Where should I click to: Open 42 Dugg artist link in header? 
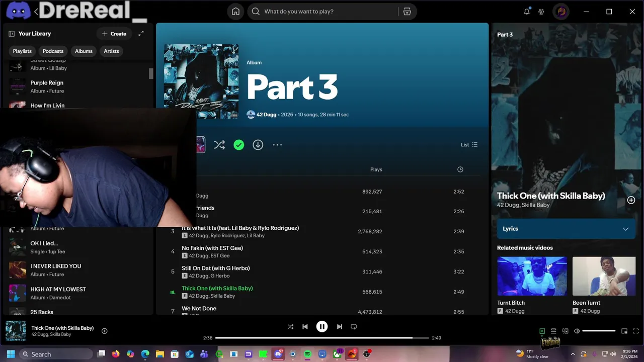[266, 115]
